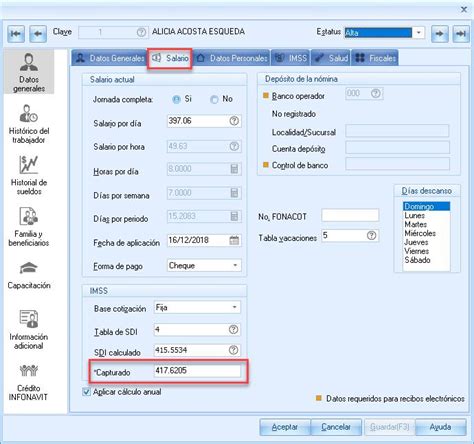Open Histórico del trabajador sidebar section

[29, 124]
